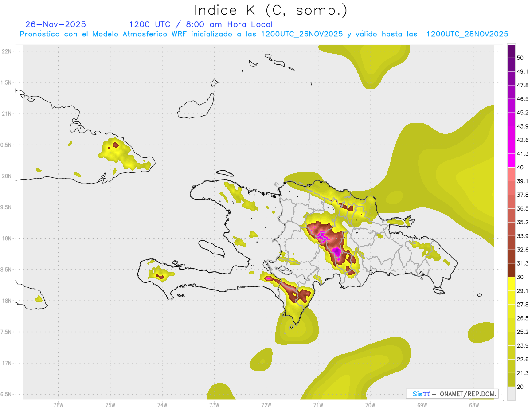The width and height of the screenshot is (532, 411).
Task: Click the "Modelo Atmosferico WRF" forecast description line
Action: click(x=264, y=34)
